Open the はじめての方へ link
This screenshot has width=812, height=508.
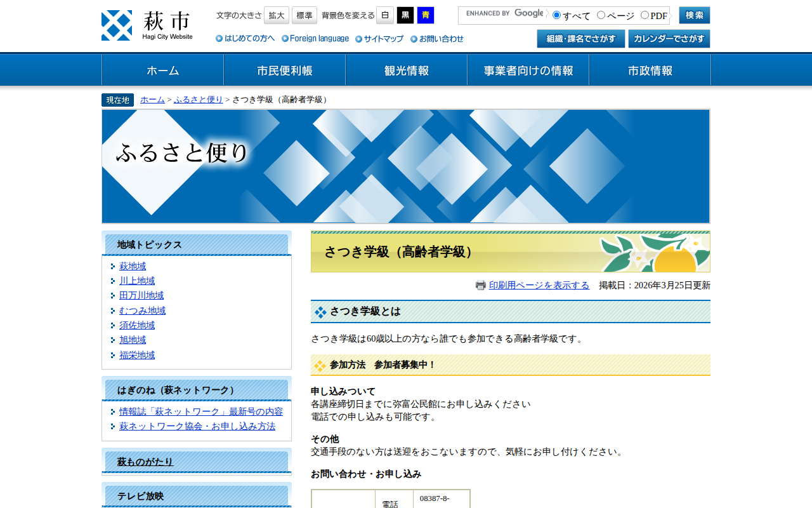(x=246, y=39)
